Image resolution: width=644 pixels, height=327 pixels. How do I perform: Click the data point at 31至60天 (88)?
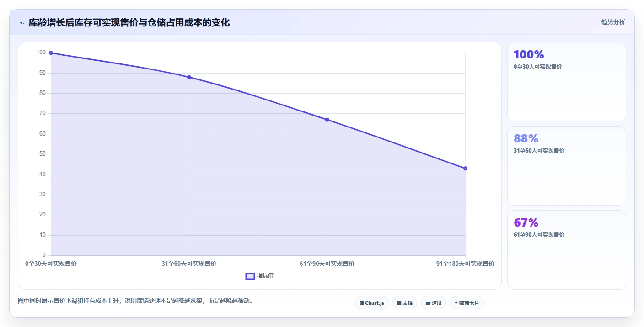(189, 77)
